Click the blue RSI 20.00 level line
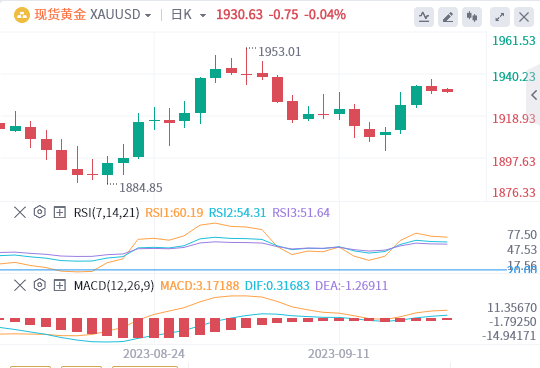This screenshot has width=540, height=368. click(x=253, y=270)
